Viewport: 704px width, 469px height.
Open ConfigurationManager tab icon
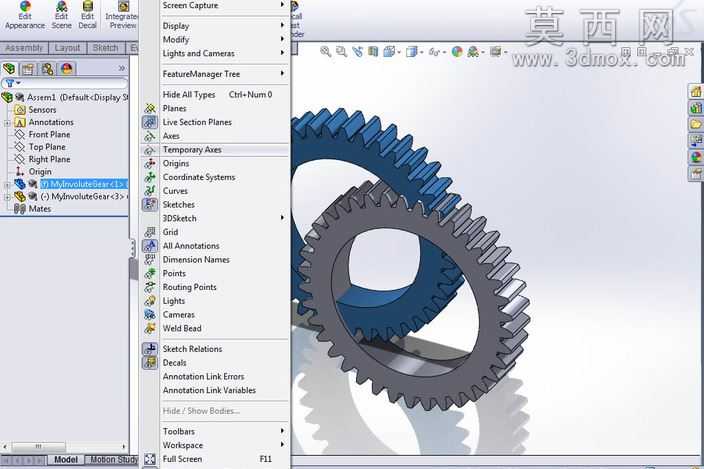47,69
